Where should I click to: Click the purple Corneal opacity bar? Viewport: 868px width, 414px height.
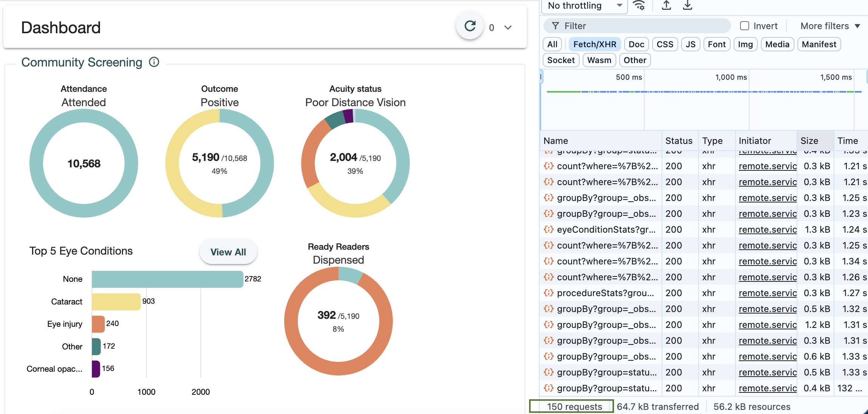[96, 369]
